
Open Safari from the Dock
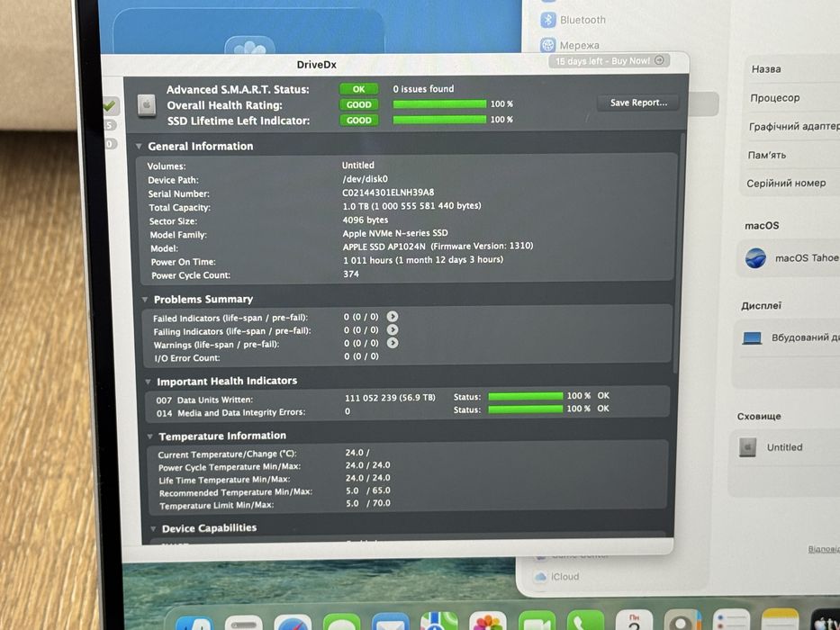[293, 623]
